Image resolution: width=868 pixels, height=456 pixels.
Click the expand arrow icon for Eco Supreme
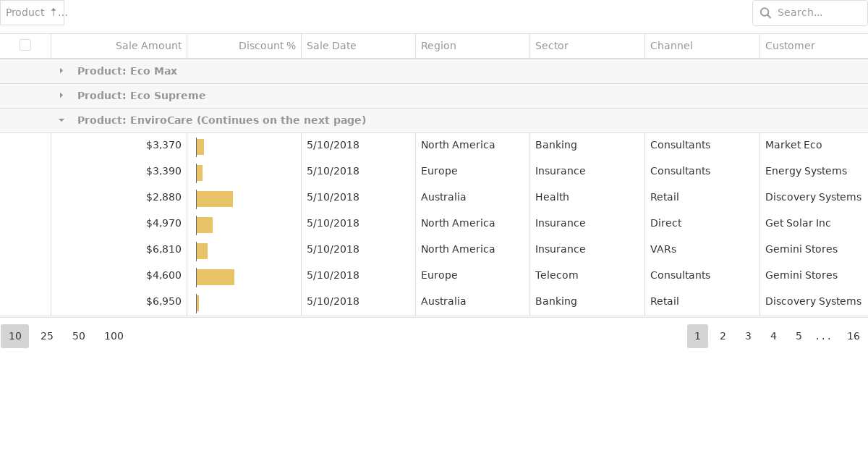61,96
